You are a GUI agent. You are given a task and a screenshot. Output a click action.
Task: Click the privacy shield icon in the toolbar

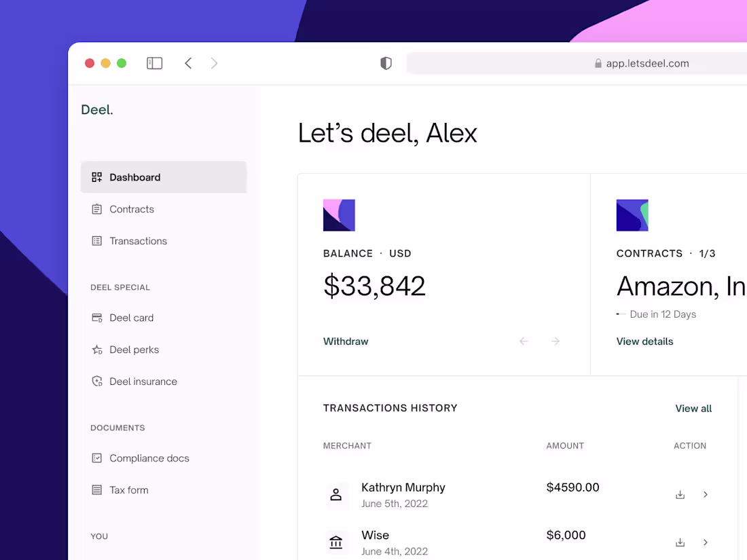tap(386, 62)
